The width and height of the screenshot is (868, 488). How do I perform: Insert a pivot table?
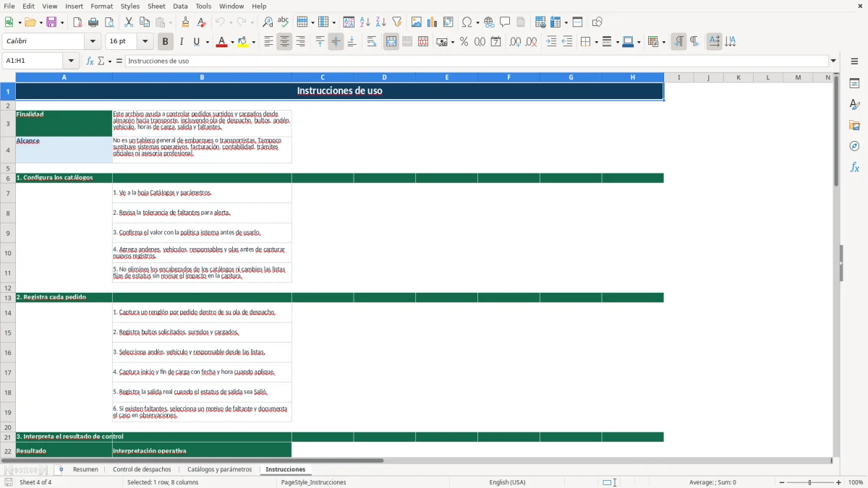[x=448, y=22]
